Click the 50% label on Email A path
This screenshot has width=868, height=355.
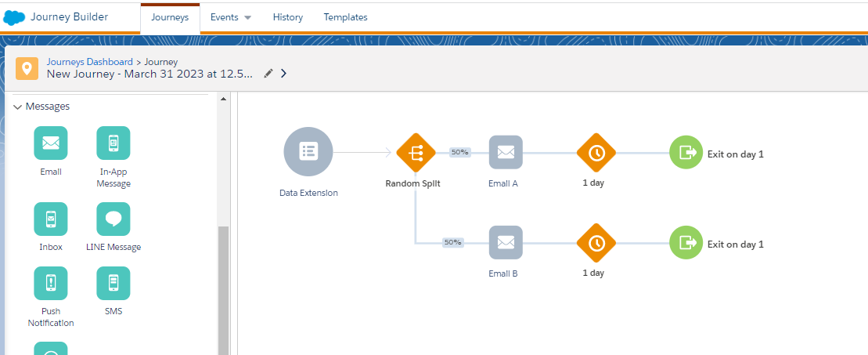pos(459,152)
